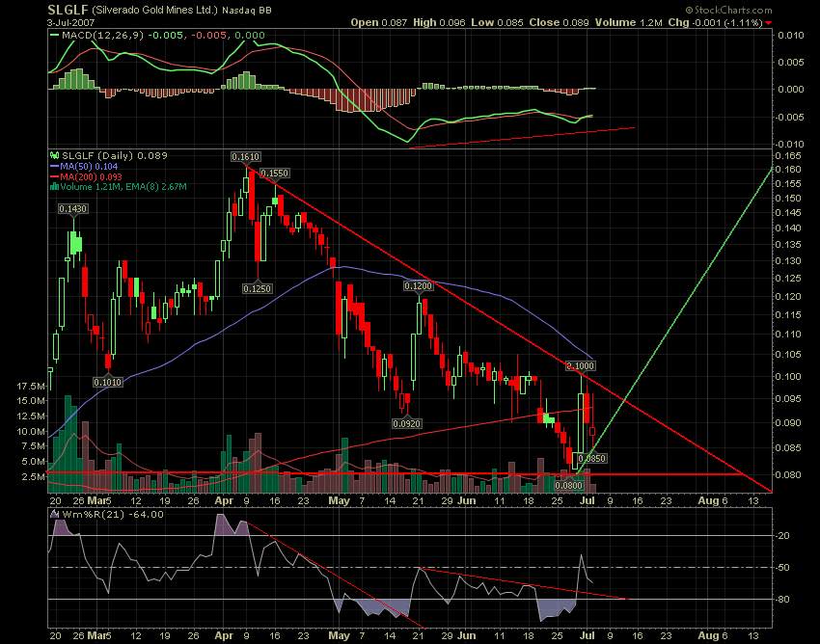Click the 0.1200 price label
This screenshot has width=820, height=644.
(419, 286)
